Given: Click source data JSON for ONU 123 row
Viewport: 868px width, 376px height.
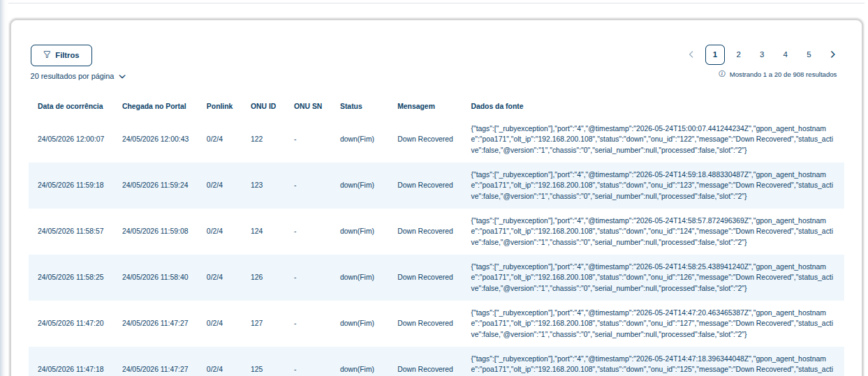Looking at the screenshot, I should pos(652,185).
